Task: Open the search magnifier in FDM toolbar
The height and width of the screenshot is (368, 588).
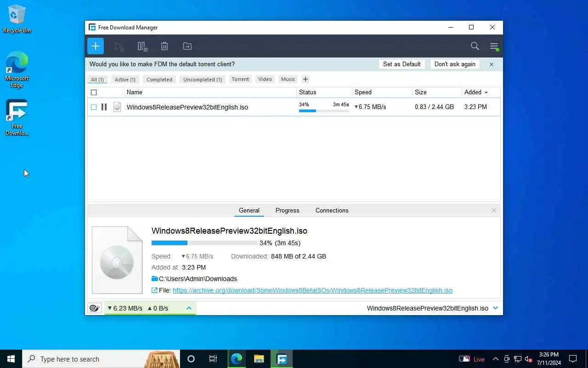Action: coord(475,46)
